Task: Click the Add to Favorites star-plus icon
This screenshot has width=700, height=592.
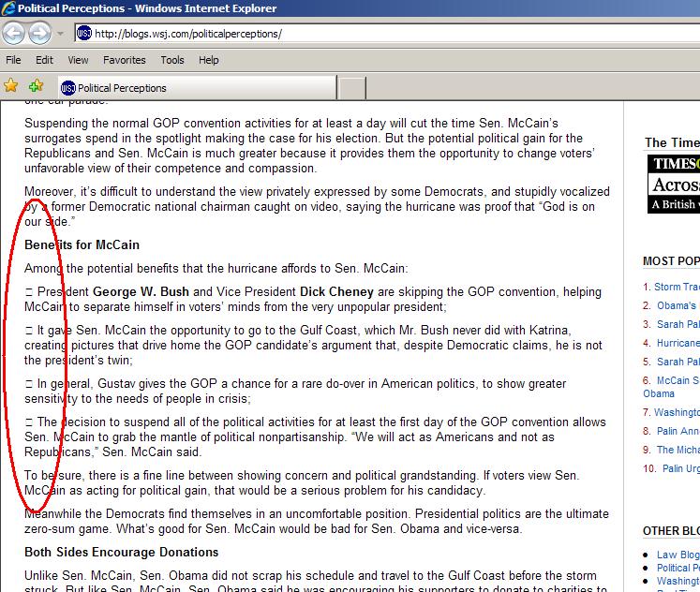Action: 36,85
